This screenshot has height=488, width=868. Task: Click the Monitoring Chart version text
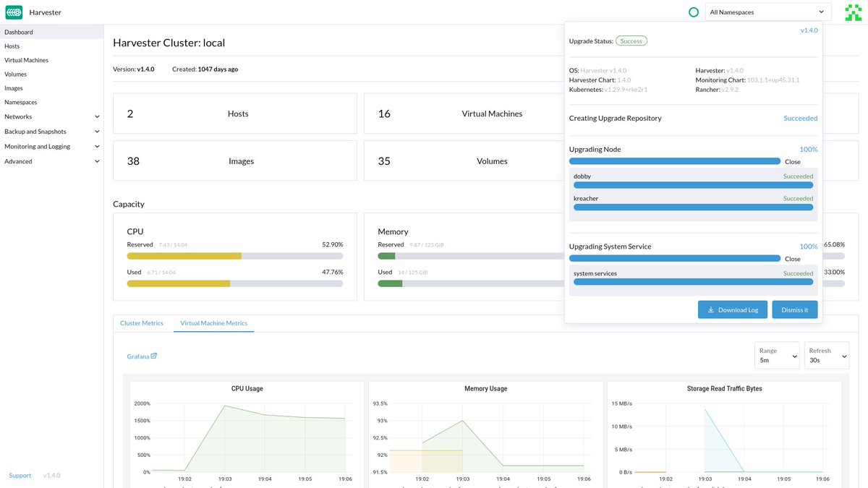(747, 80)
